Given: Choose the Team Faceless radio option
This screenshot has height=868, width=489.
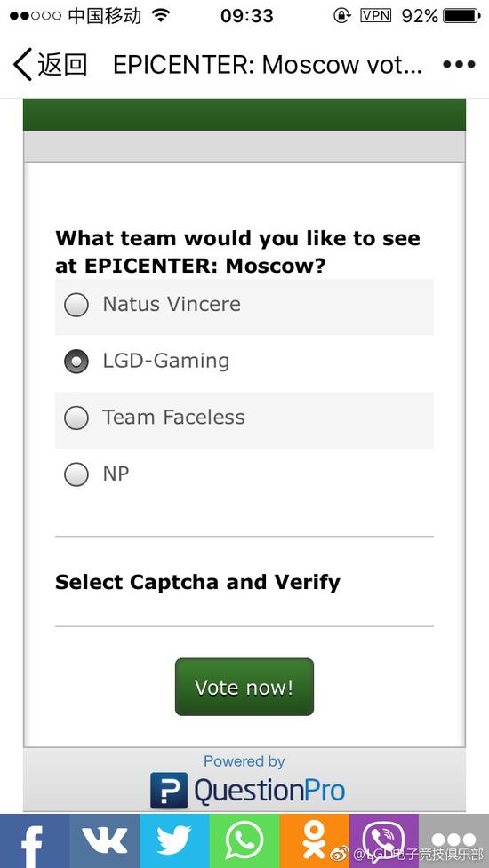Looking at the screenshot, I should point(76,418).
